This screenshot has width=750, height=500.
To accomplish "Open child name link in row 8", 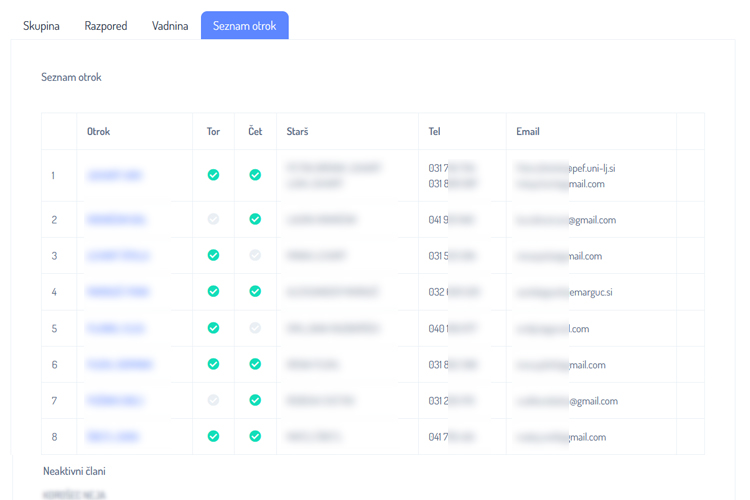I will [x=113, y=437].
